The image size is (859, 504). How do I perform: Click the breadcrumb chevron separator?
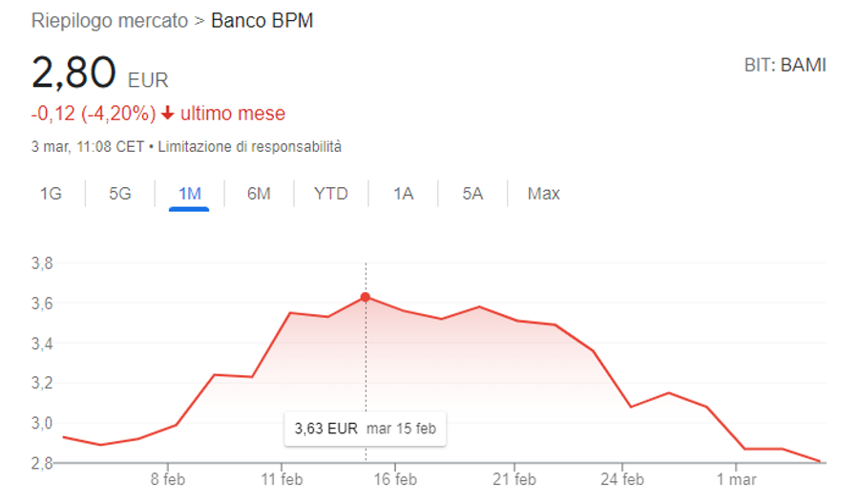tap(199, 21)
